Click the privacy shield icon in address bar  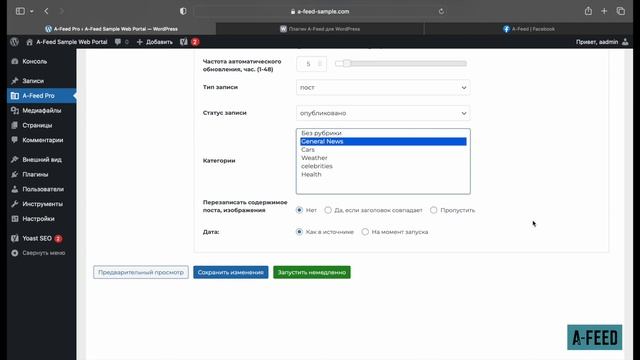(x=183, y=11)
